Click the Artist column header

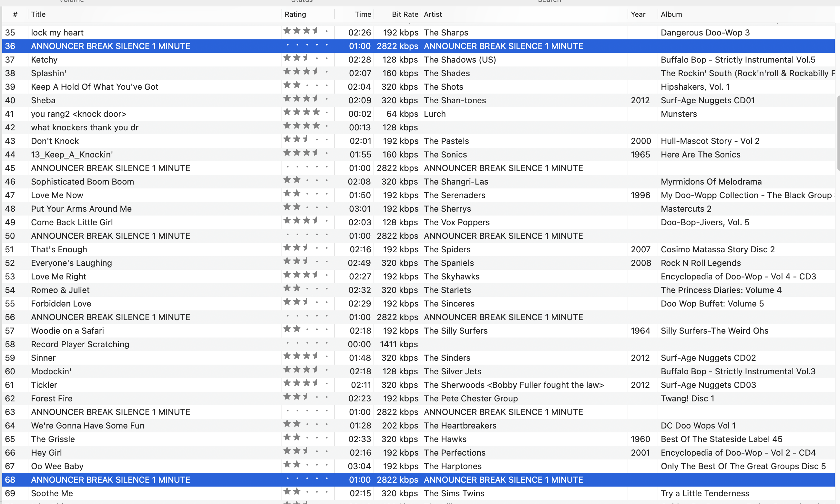(433, 14)
